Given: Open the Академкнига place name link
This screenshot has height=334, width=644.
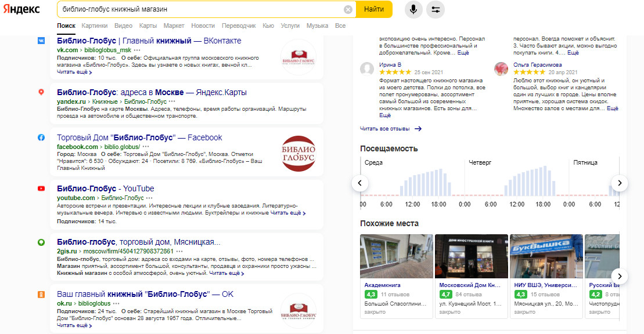Looking at the screenshot, I should pos(382,285).
